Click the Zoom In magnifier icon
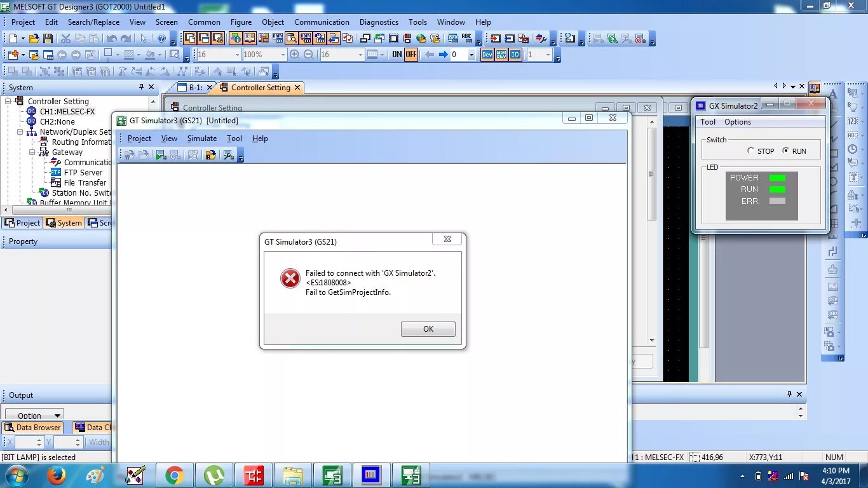868x488 pixels. (x=294, y=55)
